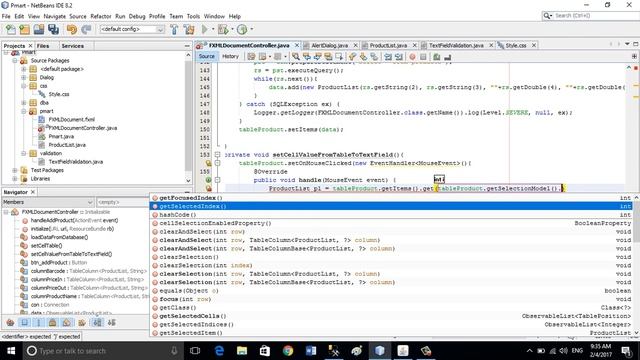
Task: Toggle Navigator Show Inner Classes filter
Action: [67, 322]
